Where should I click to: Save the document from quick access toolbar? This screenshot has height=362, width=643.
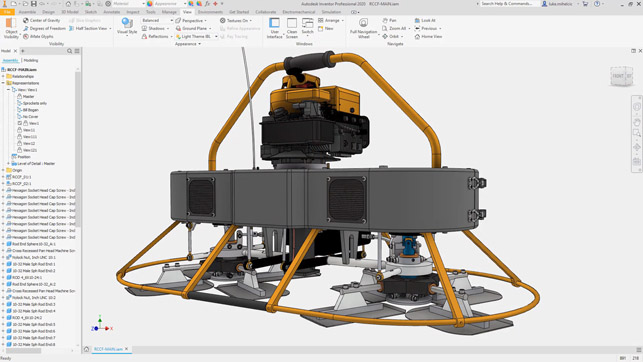[34, 4]
